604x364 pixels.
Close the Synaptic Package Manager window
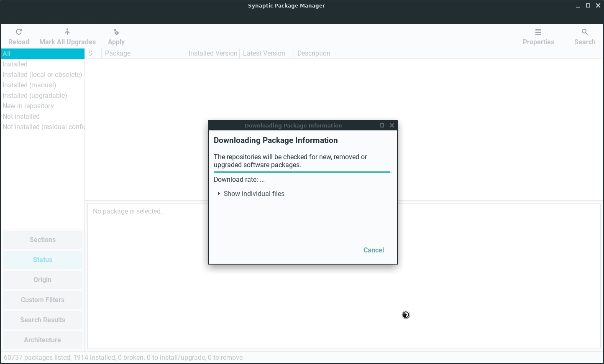coord(598,6)
